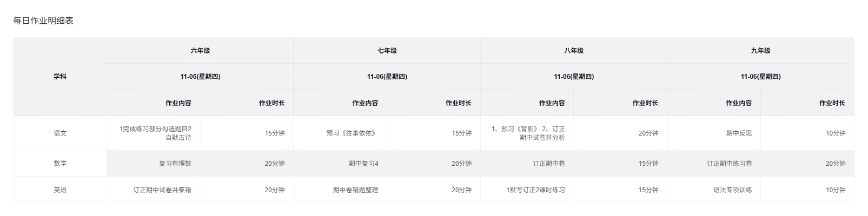The height and width of the screenshot is (216, 868).
Task: Click the 英语 subject row label
Action: coord(60,190)
